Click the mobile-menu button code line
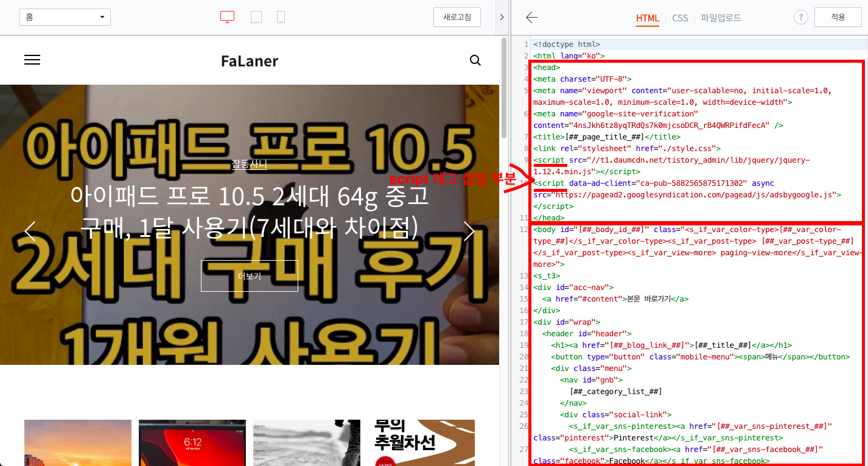 (700, 357)
